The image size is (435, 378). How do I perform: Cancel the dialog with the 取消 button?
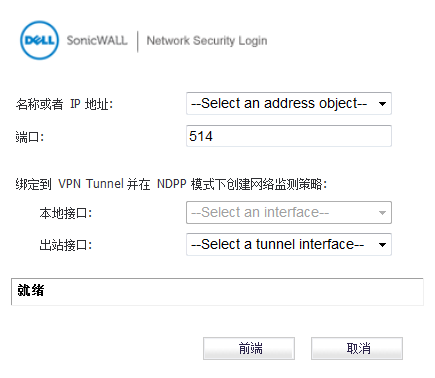(x=357, y=349)
